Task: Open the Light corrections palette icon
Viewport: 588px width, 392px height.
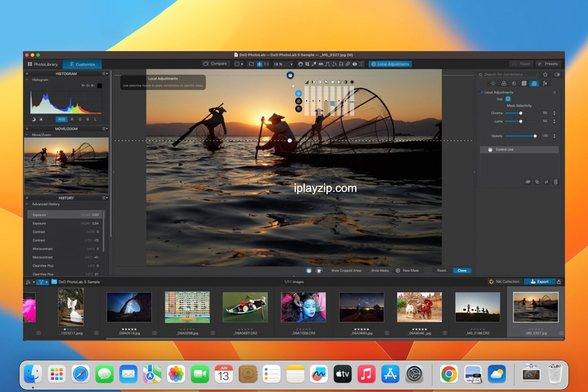Action: tap(493, 84)
